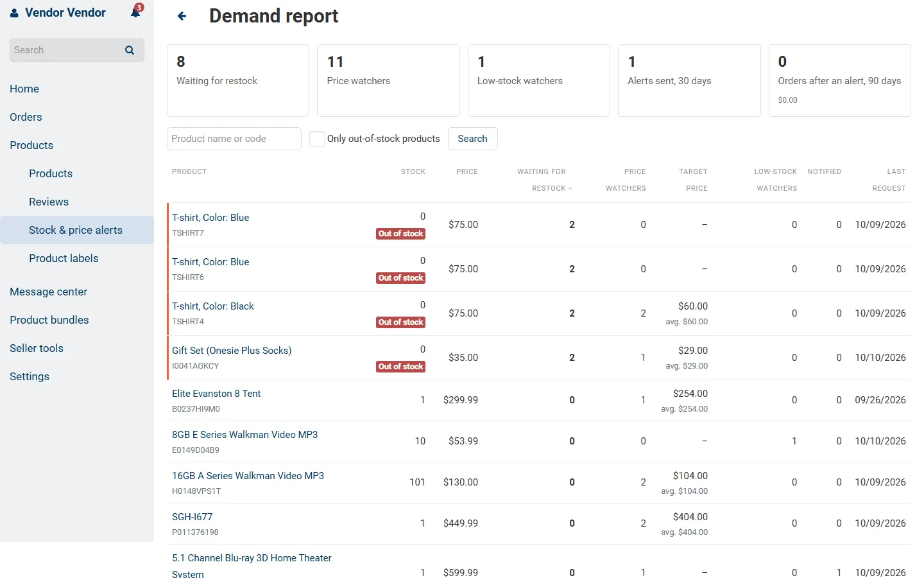Click the Price watchers summary card
924x578 pixels.
click(388, 80)
